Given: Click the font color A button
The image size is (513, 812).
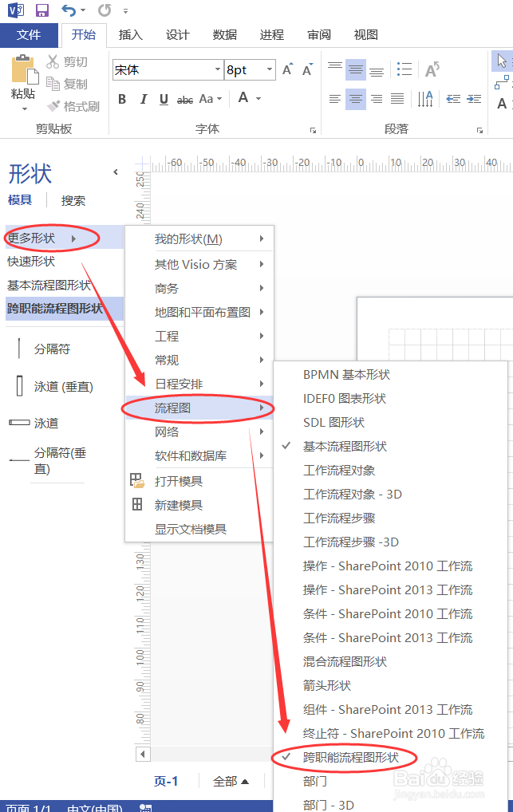Looking at the screenshot, I should (x=243, y=98).
